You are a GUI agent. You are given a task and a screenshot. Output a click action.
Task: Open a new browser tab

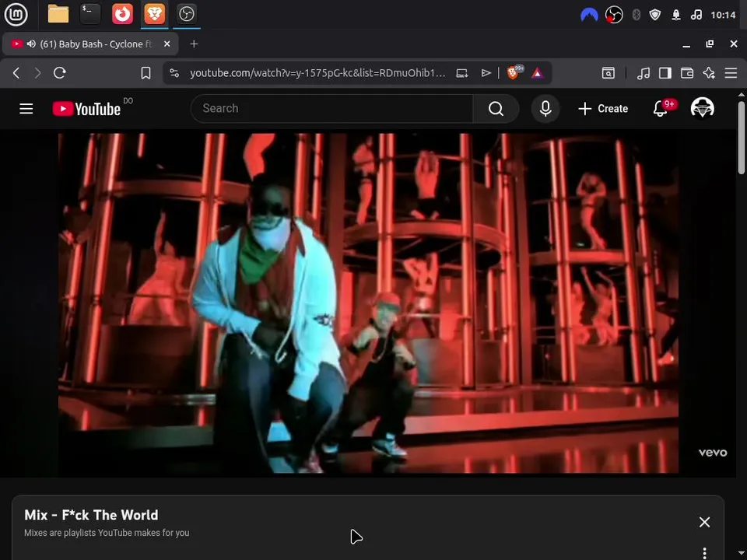[194, 44]
